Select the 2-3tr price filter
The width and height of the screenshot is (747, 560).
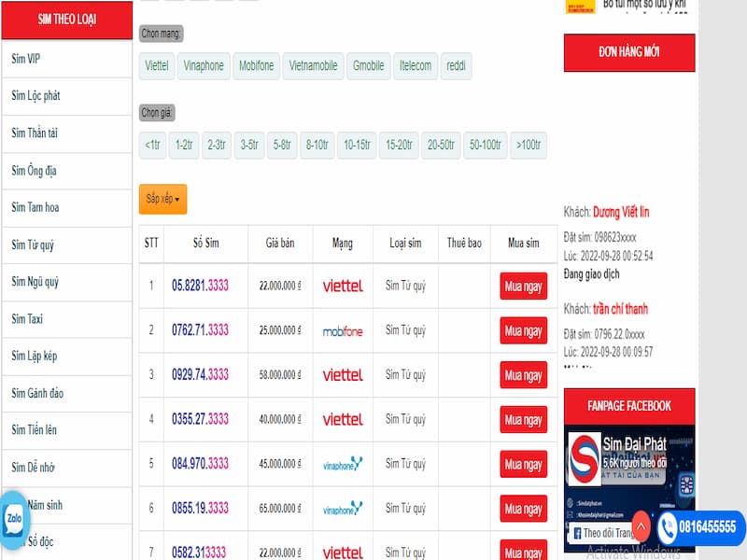tap(217, 145)
